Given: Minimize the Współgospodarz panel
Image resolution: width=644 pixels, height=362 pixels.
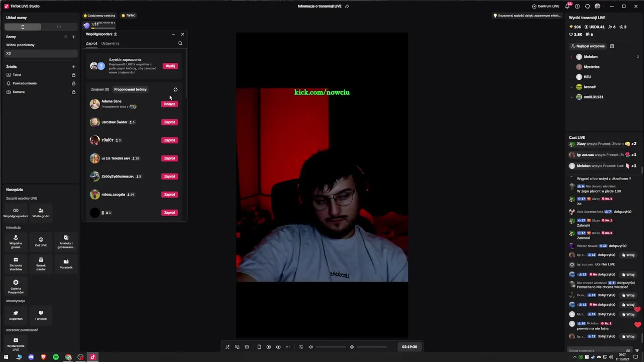Looking at the screenshot, I should click(x=174, y=34).
